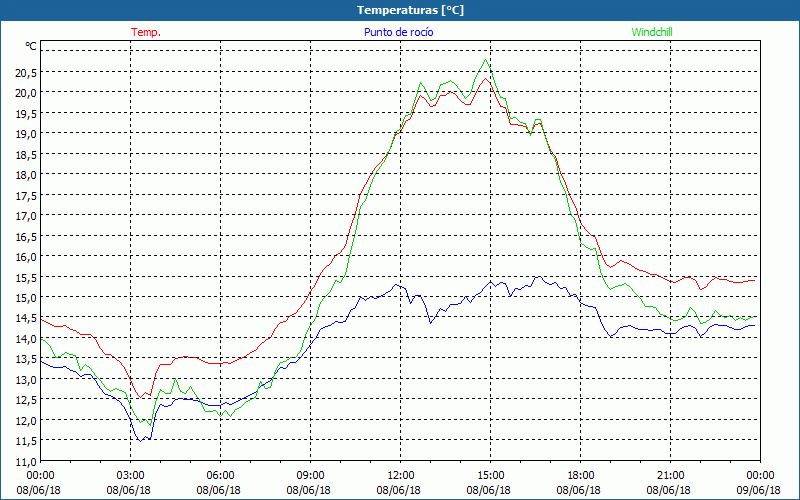This screenshot has width=800, height=500.
Task: Click the 18,0 y-axis value
Action: [26, 176]
